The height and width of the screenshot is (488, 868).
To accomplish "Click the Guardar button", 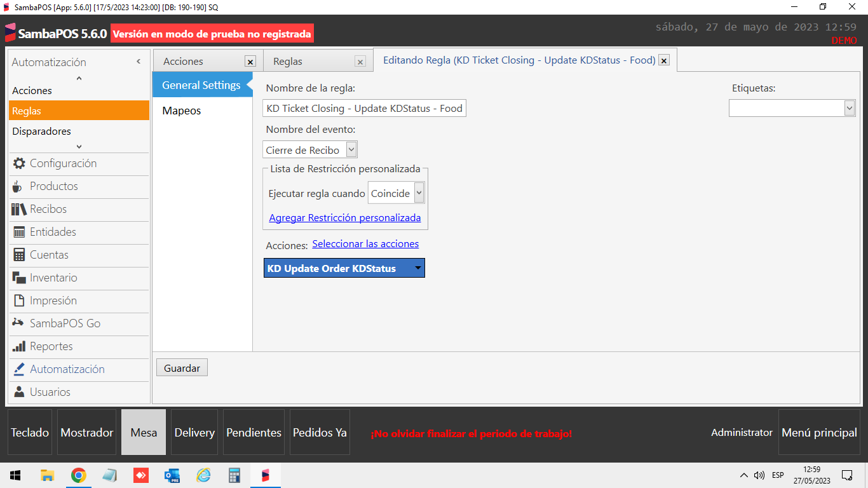I will 182,368.
